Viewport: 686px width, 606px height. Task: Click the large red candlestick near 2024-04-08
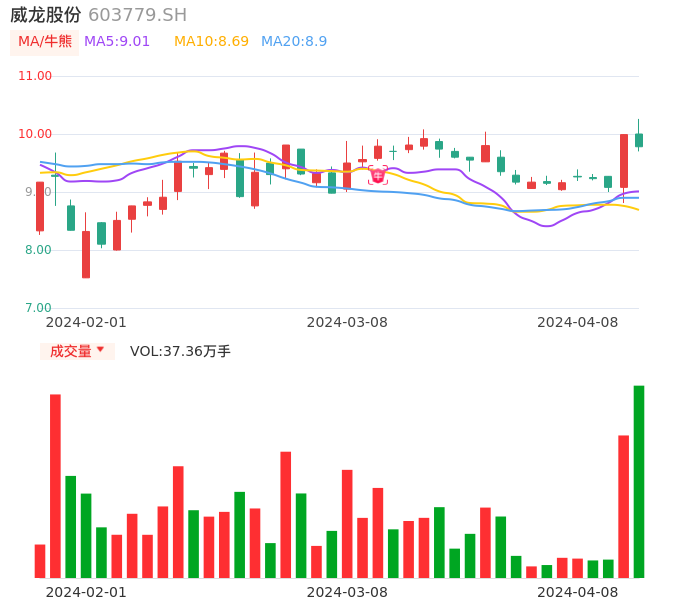(x=623, y=160)
